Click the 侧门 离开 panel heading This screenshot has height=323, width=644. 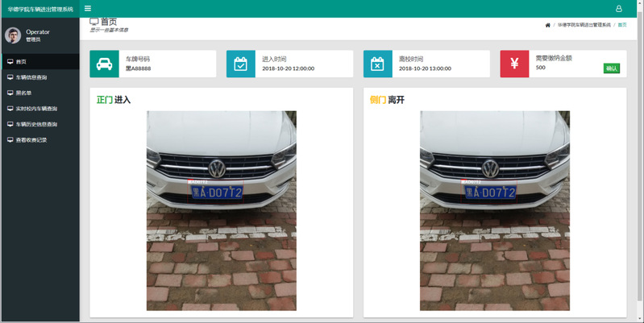tap(387, 100)
